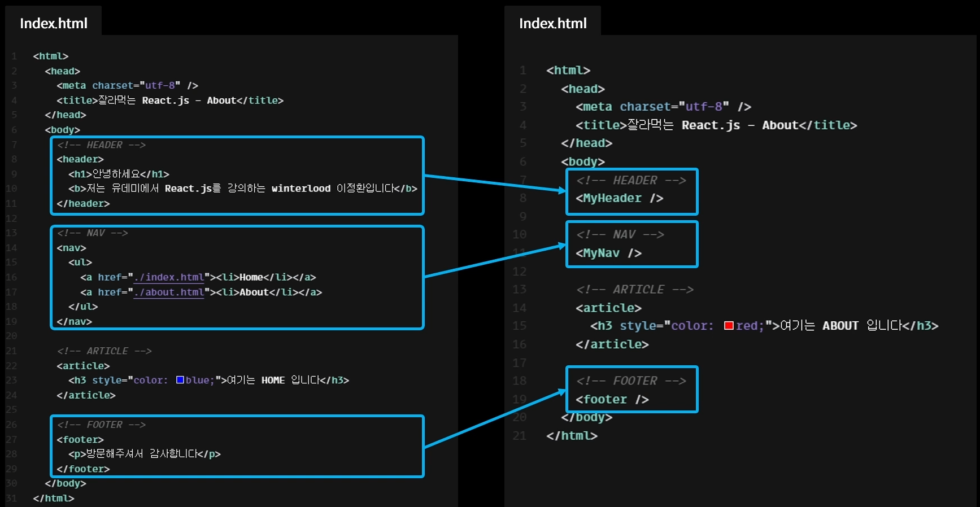Click the </article> tag in right panel
The height and width of the screenshot is (507, 980).
pyautogui.click(x=612, y=344)
